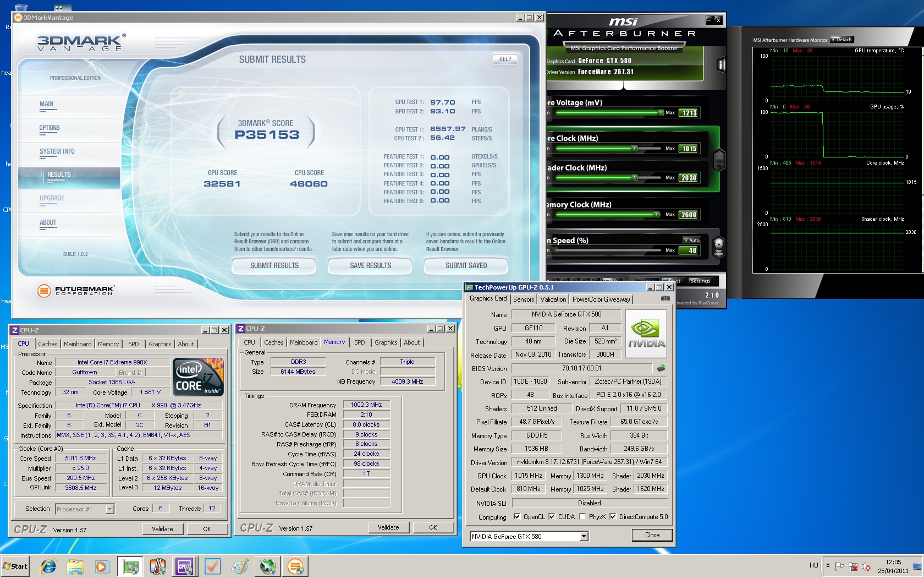The height and width of the screenshot is (578, 924).
Task: Toggle the OpenCL checkbox in GPU-Z
Action: coord(517,517)
